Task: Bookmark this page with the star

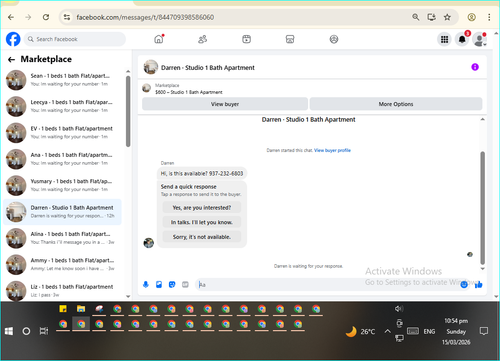Action: (447, 17)
